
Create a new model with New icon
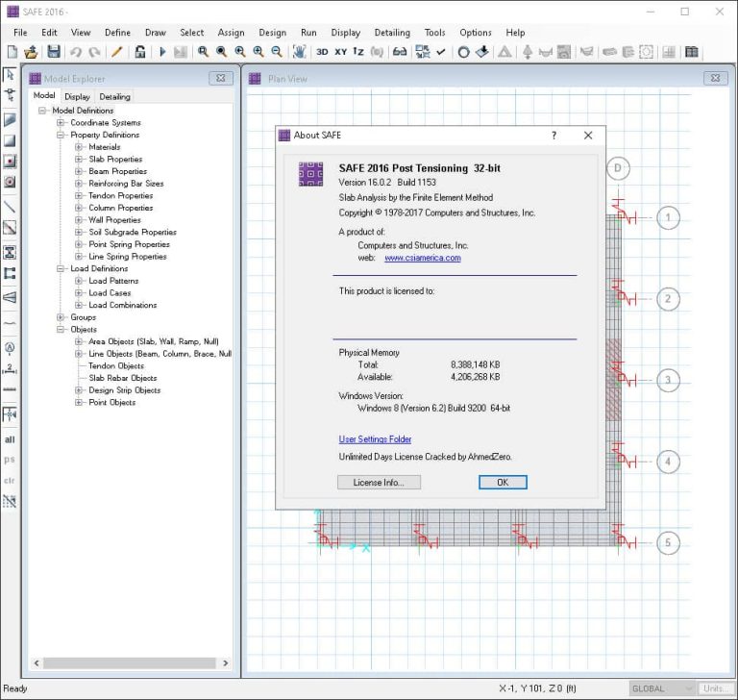tap(12, 52)
